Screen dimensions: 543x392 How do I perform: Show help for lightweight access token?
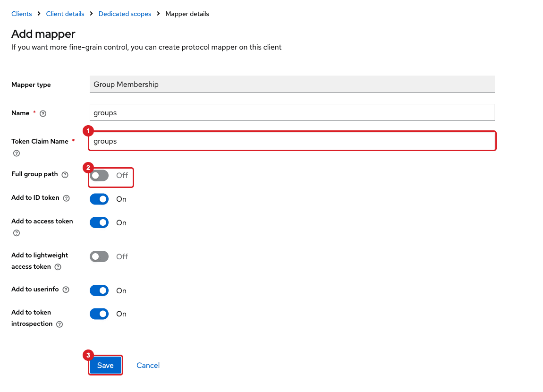click(x=58, y=267)
